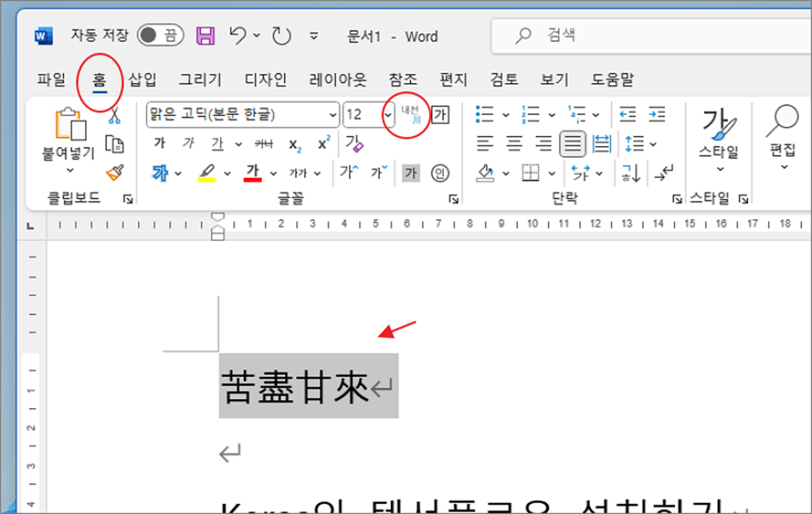
Task: Click the Clear All Formatting icon
Action: pyautogui.click(x=353, y=143)
